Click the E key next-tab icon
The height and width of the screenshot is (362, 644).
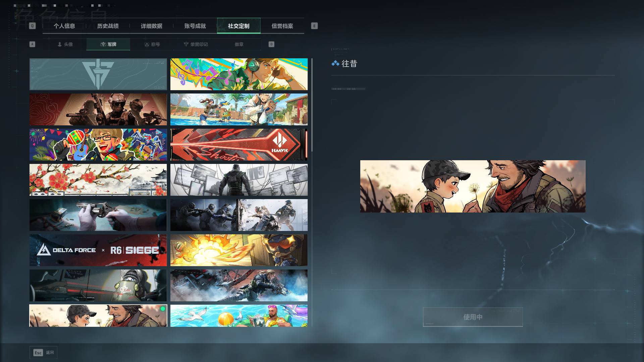[x=314, y=26]
